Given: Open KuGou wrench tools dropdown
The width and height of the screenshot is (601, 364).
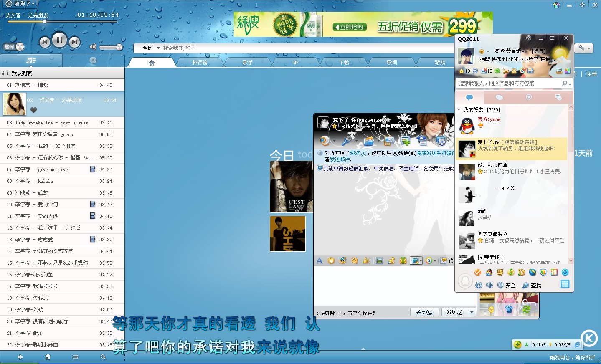Looking at the screenshot, I should point(583,48).
